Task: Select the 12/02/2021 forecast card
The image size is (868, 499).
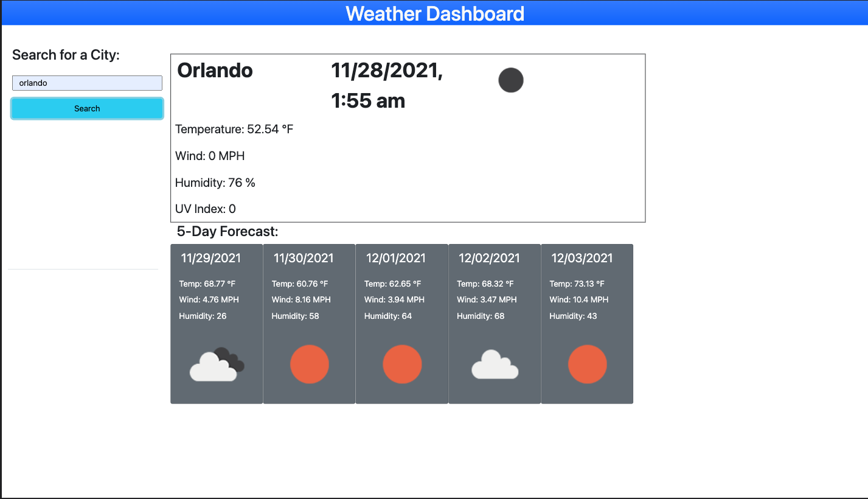Action: (494, 323)
